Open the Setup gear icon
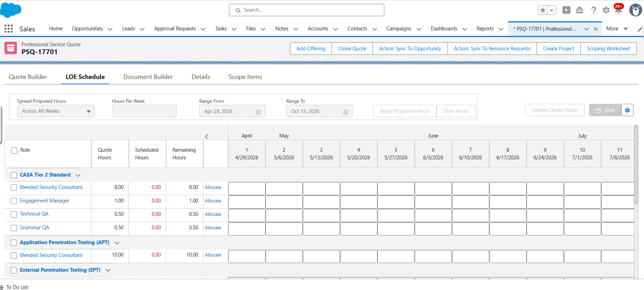Screen dimensions: 644x290 [606, 10]
